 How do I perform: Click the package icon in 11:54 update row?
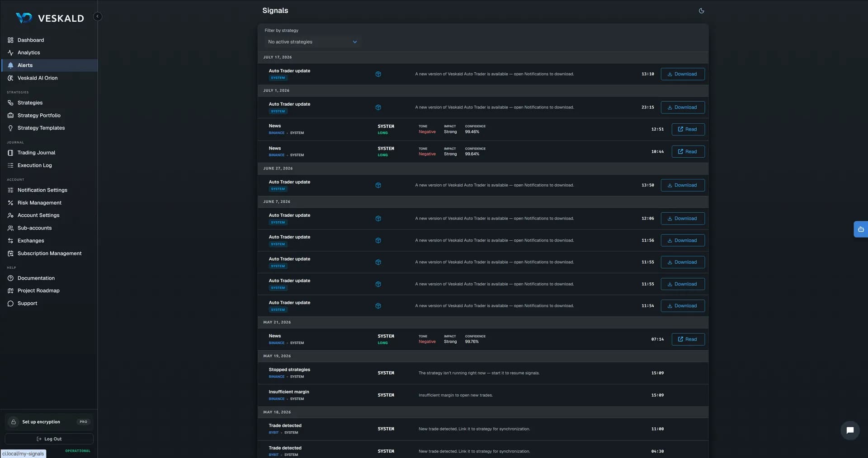[378, 306]
